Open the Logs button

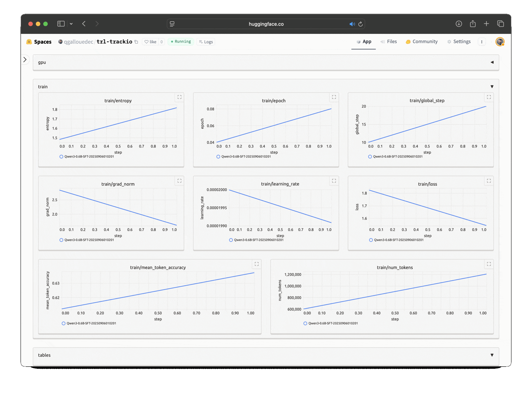206,42
